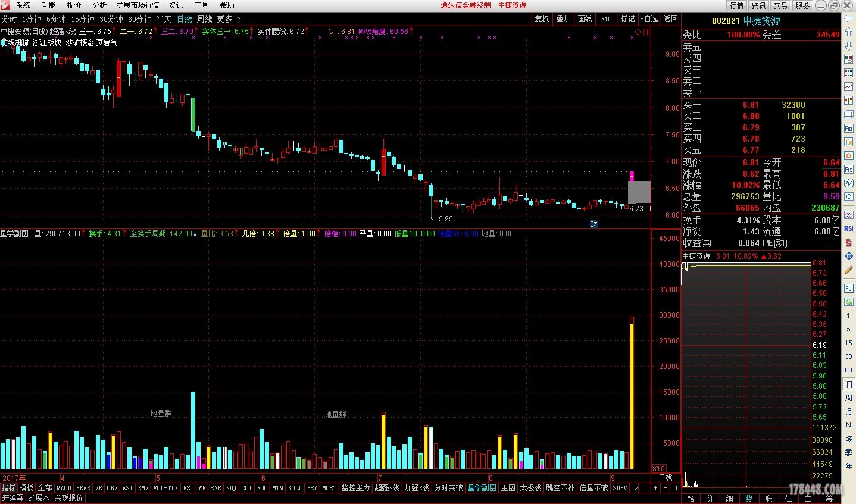Switch to 15-minute period in right sidebar
Viewport: 856px width, 504px height.
(x=849, y=343)
